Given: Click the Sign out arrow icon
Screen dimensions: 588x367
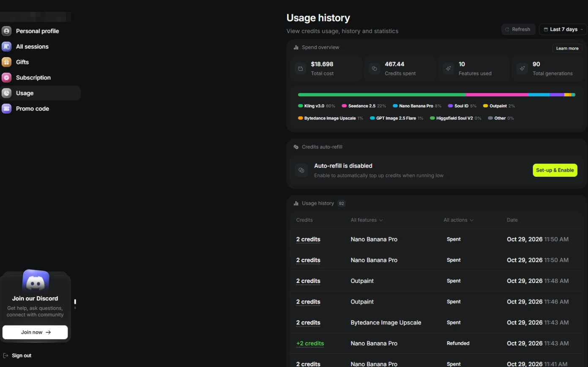Looking at the screenshot, I should [x=5, y=356].
